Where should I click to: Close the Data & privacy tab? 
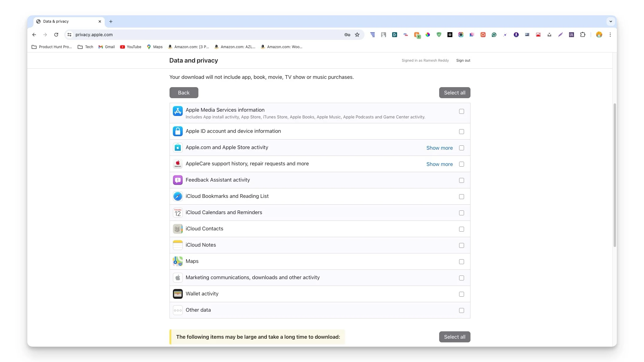pyautogui.click(x=100, y=21)
